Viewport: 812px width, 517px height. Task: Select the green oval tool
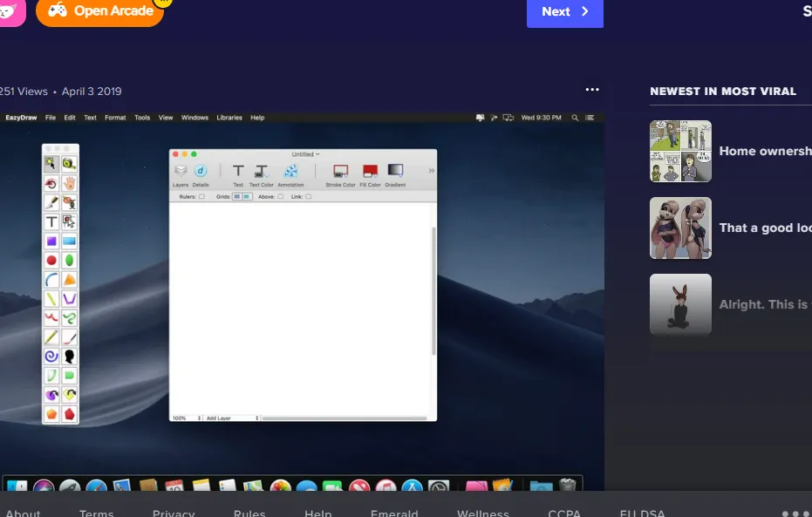[x=70, y=261]
